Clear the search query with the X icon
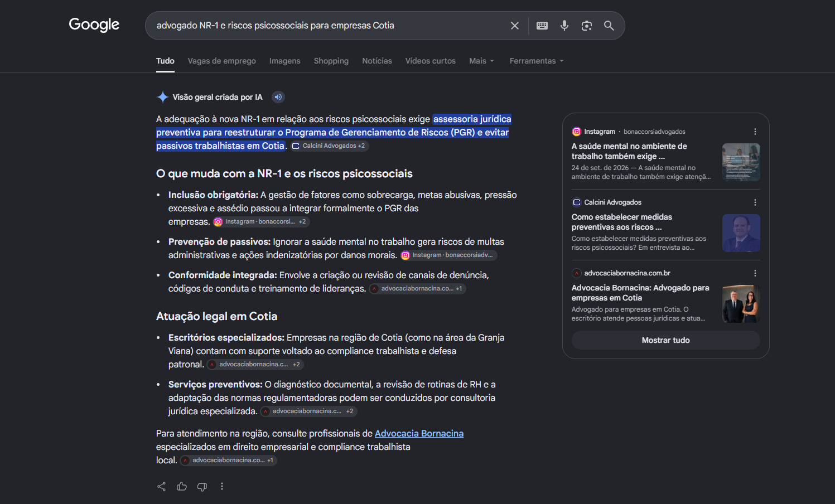The height and width of the screenshot is (504, 835). click(x=515, y=26)
